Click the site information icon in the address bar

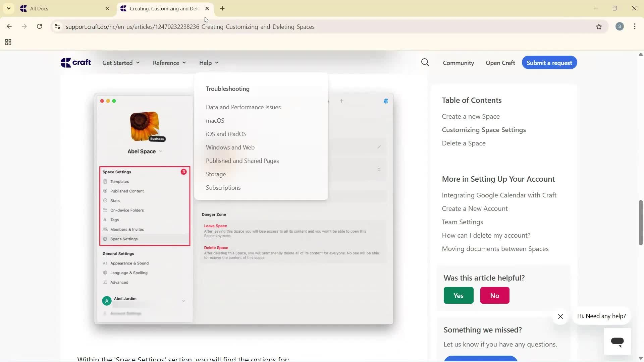pyautogui.click(x=57, y=26)
